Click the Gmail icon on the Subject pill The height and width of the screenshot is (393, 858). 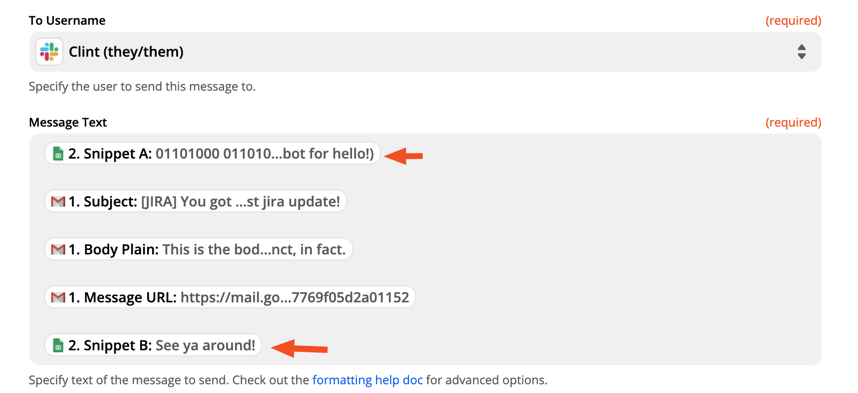coord(58,202)
